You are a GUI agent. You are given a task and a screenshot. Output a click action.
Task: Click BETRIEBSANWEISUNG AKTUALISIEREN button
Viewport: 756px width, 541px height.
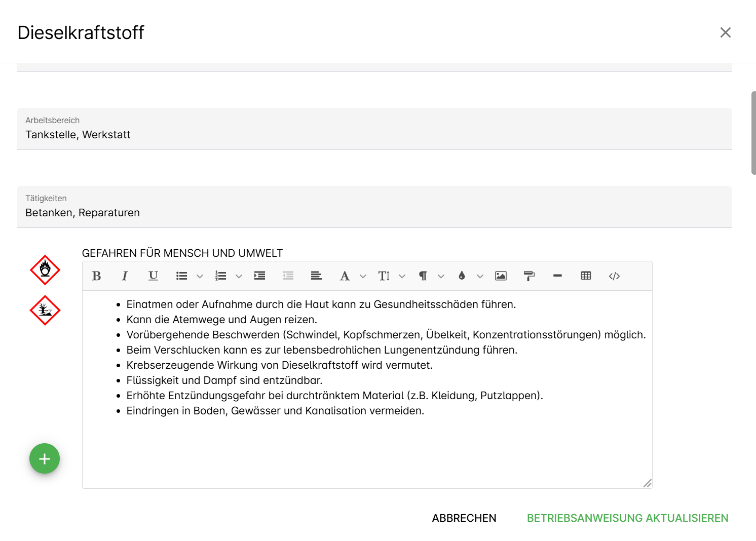point(627,518)
